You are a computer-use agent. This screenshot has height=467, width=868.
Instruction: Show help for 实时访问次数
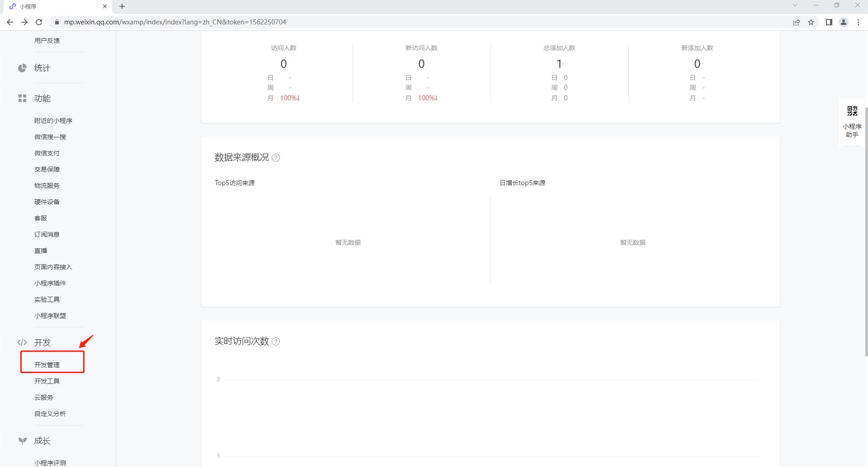coord(276,341)
